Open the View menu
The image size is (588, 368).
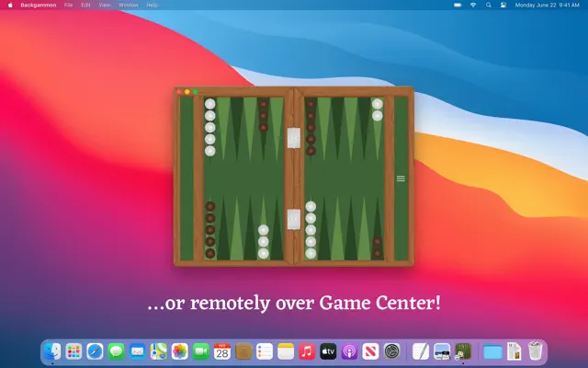[x=105, y=5]
